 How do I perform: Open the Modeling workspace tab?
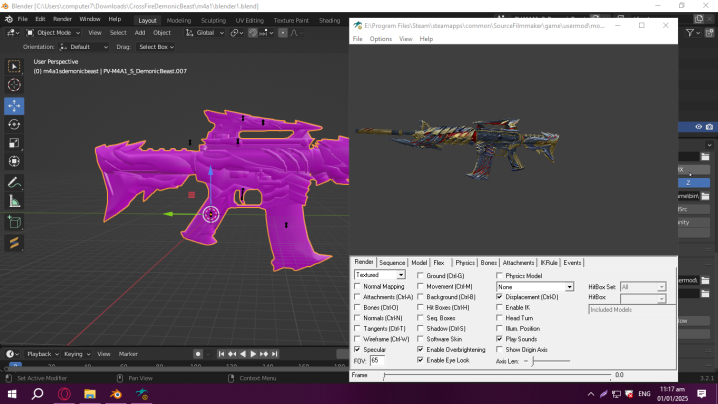click(179, 19)
